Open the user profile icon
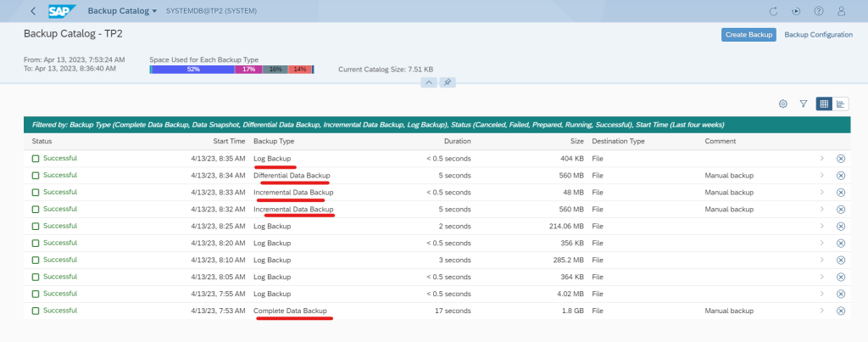Screen dimensions: 868x342 (842, 11)
